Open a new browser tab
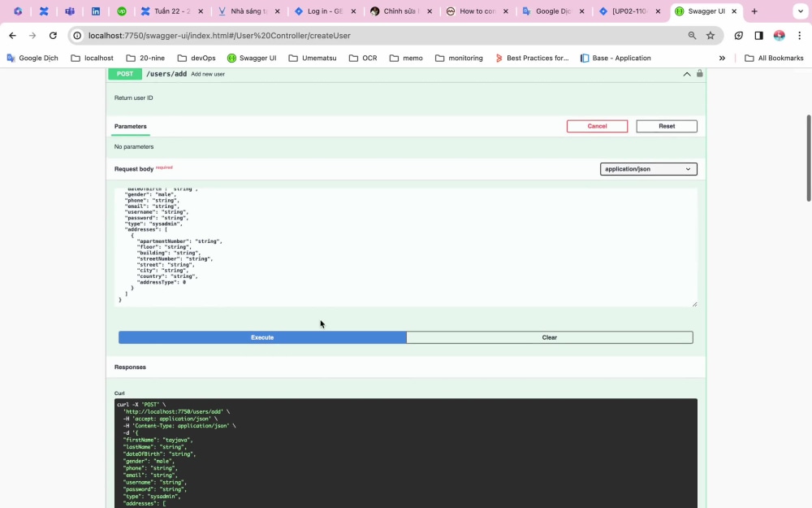 click(x=754, y=11)
